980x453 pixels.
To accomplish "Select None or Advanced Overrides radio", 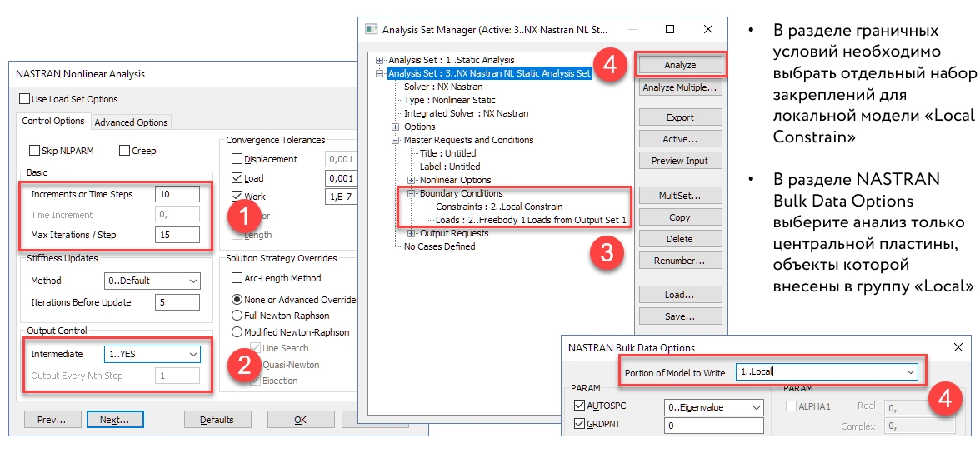I will tap(237, 299).
